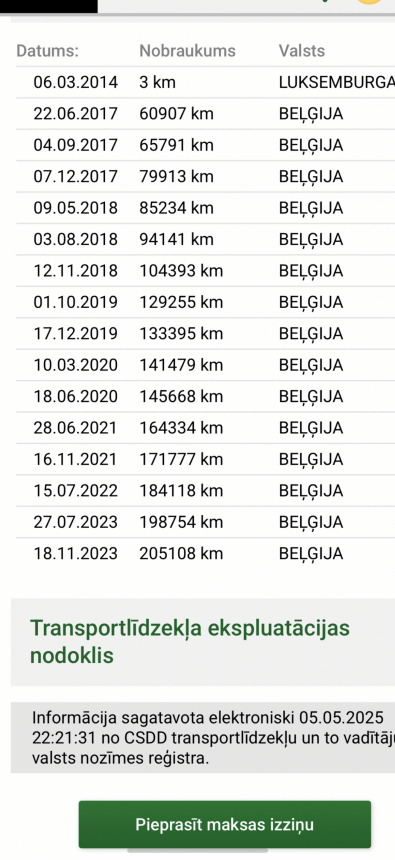
Task: Tap the 171777 km mileage record
Action: click(x=181, y=459)
